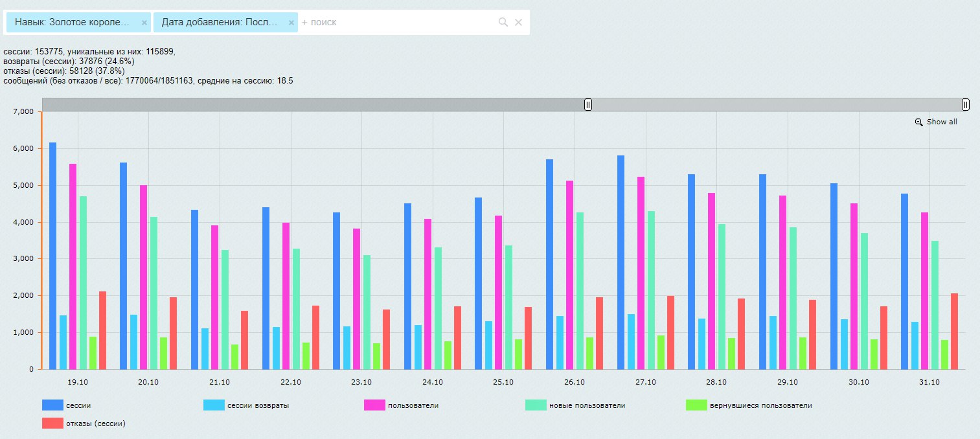
Task: Click magenta users bar for 29.10
Action: click(x=782, y=282)
